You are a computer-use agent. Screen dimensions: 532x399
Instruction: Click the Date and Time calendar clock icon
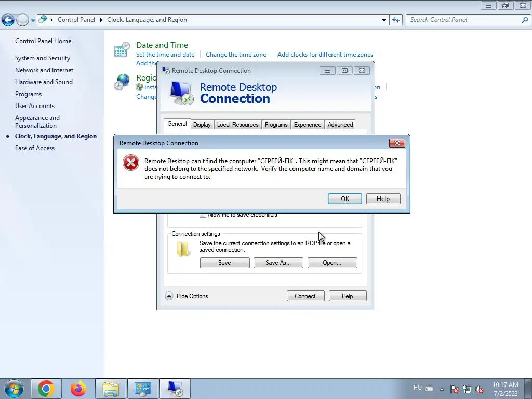[x=122, y=49]
